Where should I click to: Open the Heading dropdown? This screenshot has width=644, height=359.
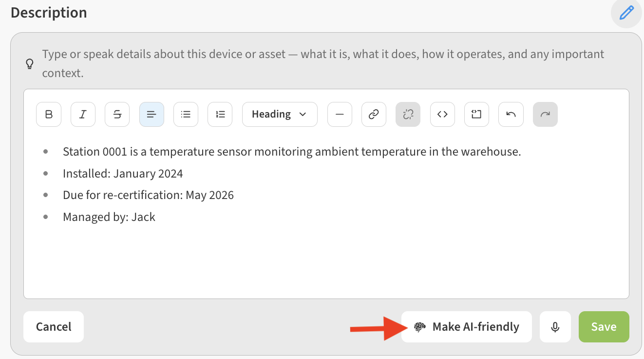coord(279,114)
